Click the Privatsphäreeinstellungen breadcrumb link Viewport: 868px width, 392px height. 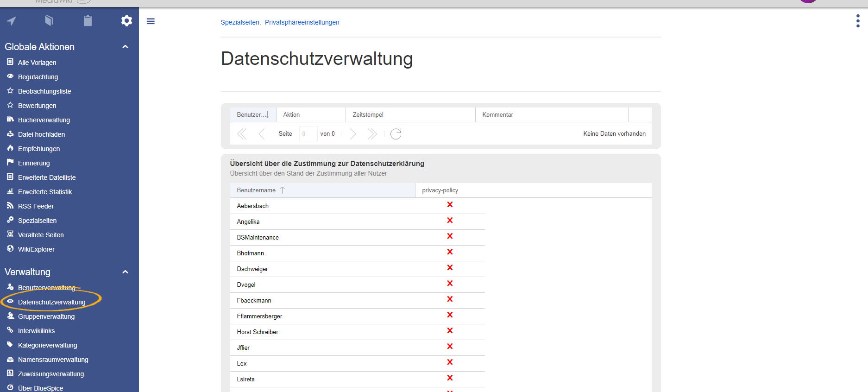point(302,22)
